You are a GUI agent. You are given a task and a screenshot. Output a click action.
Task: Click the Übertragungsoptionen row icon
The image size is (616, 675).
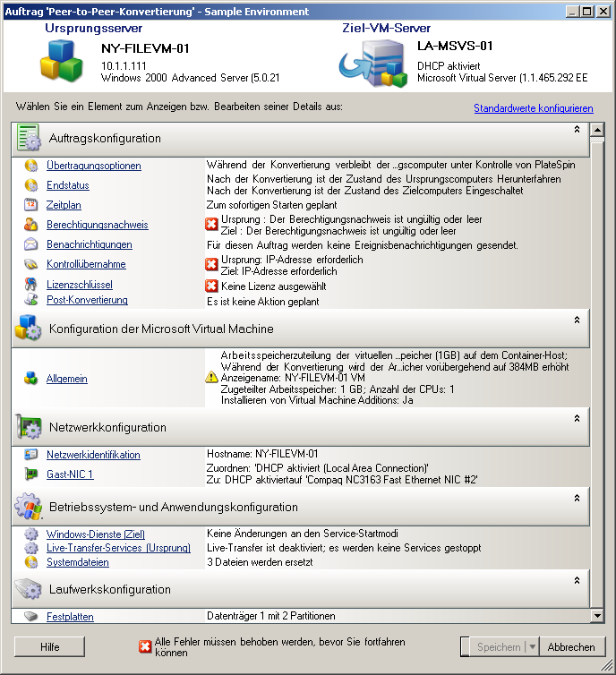point(31,166)
